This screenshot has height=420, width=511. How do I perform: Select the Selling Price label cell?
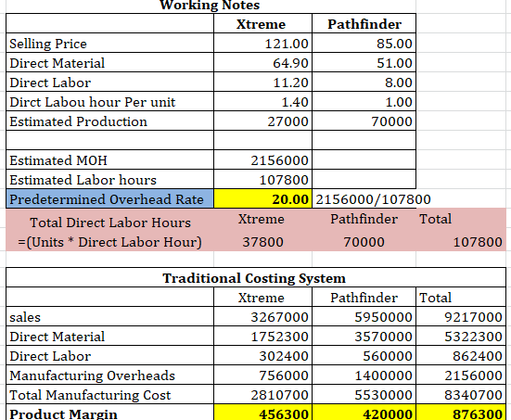click(x=109, y=44)
